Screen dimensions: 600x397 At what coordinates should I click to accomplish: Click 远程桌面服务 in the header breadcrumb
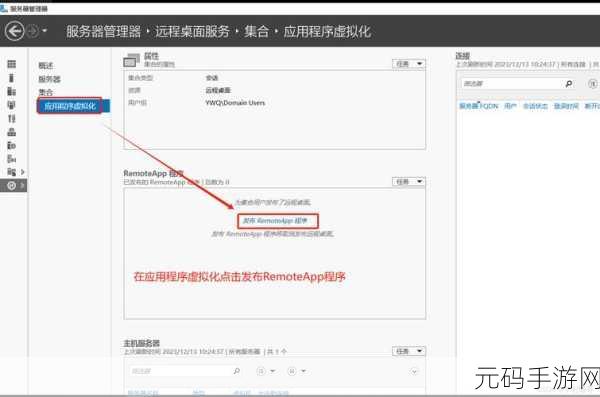coord(192,31)
